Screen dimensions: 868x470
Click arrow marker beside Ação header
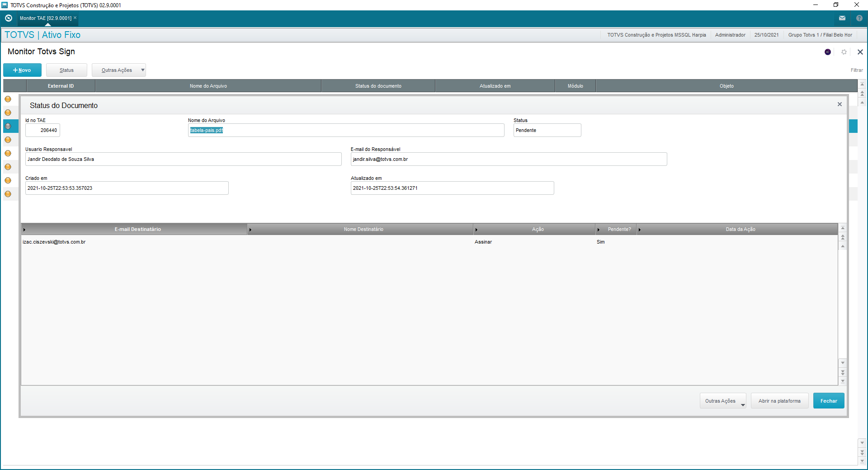(476, 230)
